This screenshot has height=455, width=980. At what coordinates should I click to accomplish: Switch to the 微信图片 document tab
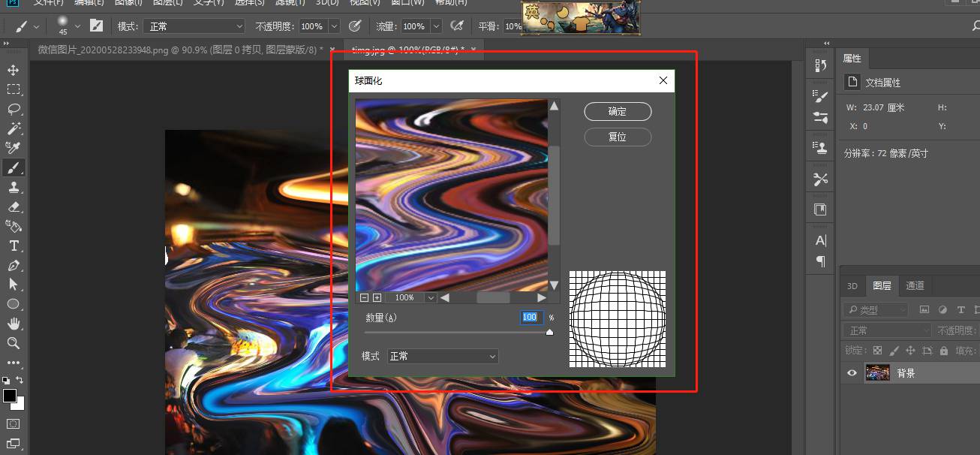[x=180, y=50]
